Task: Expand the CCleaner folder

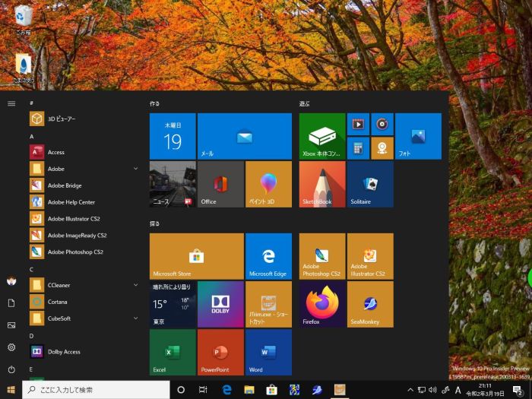Action: [84, 285]
